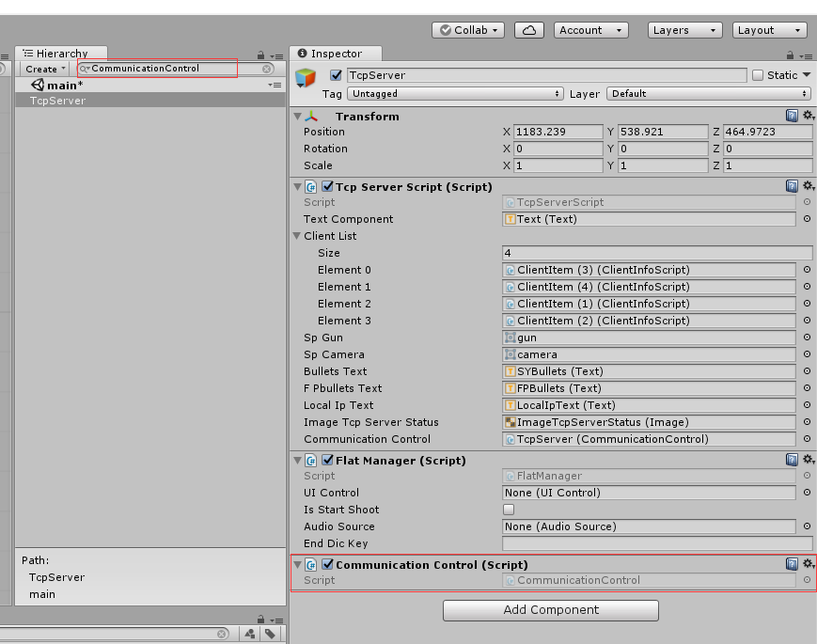The height and width of the screenshot is (644, 817).
Task: Open object picker for Sp Camera
Action: [x=807, y=354]
